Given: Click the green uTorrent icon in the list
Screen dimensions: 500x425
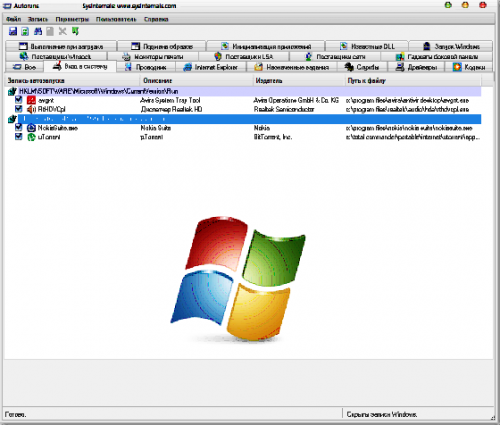Looking at the screenshot, I should point(31,137).
